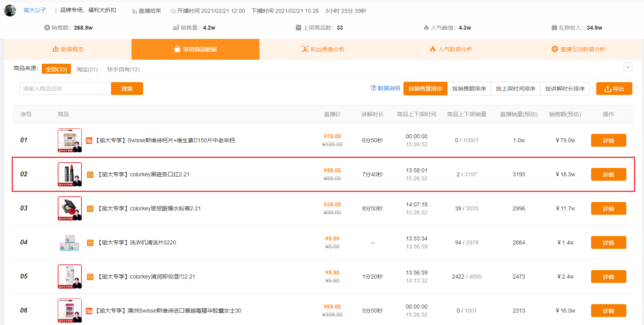Open product title 澳洲Swisse蔓越莓精华胶囊

tap(168, 311)
